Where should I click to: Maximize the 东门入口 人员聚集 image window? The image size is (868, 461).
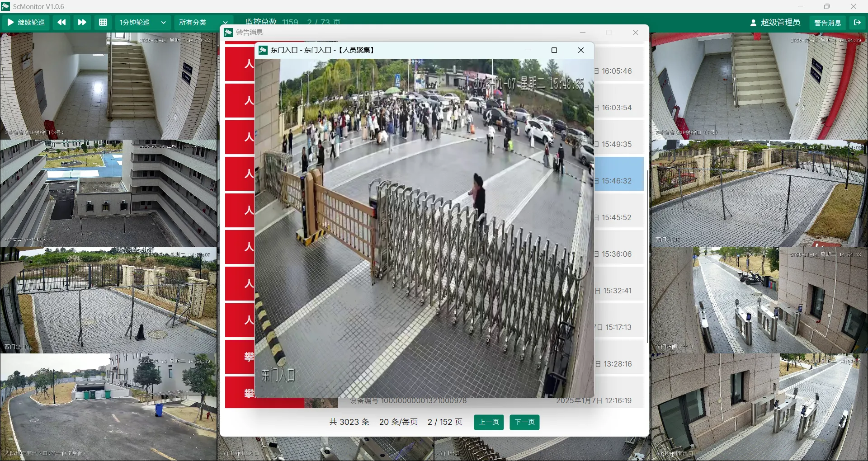click(554, 50)
